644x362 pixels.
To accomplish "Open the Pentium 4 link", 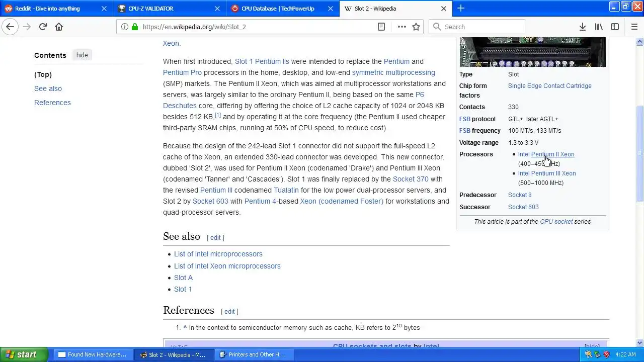I will coord(260,201).
